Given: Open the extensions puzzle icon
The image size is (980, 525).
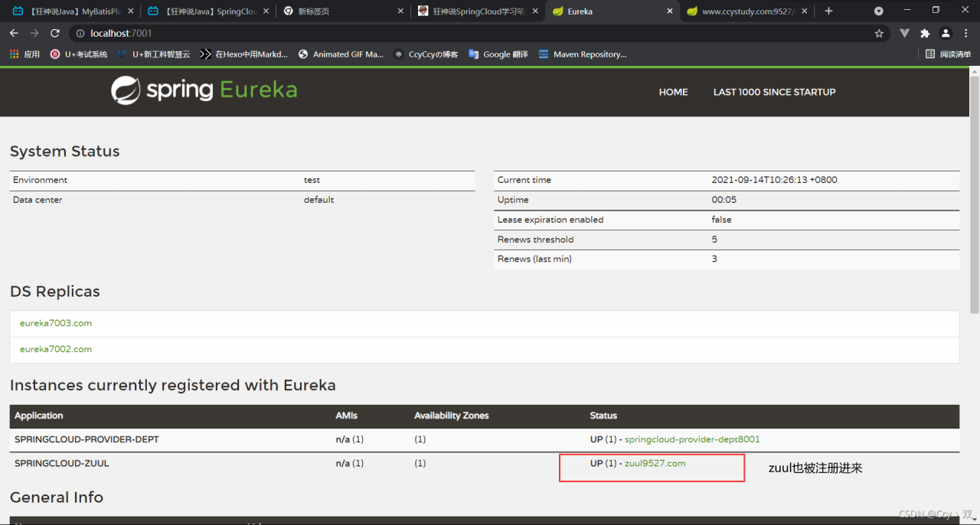Looking at the screenshot, I should click(x=925, y=34).
